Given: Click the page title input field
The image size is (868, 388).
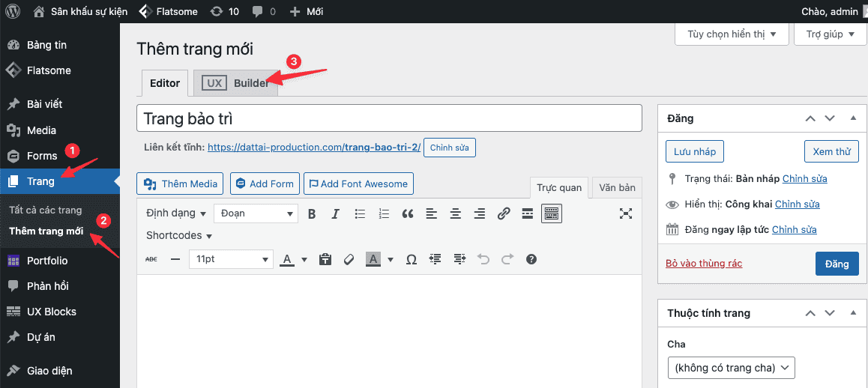Looking at the screenshot, I should pos(389,118).
